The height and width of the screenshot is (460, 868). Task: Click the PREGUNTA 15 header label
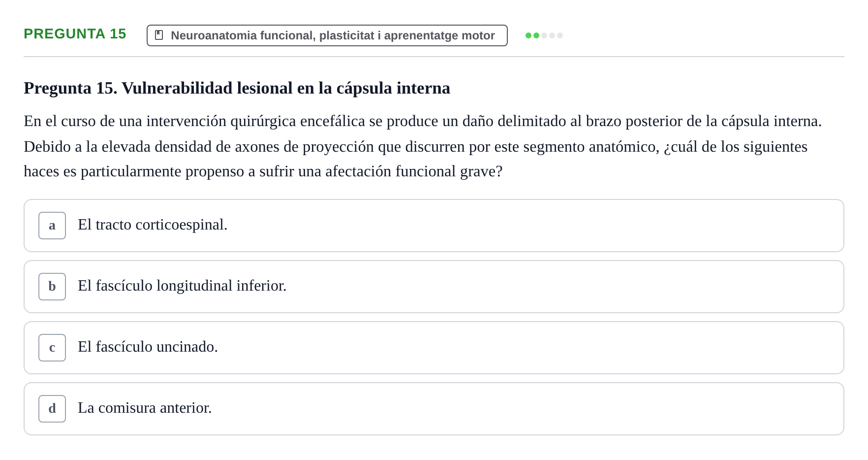75,33
